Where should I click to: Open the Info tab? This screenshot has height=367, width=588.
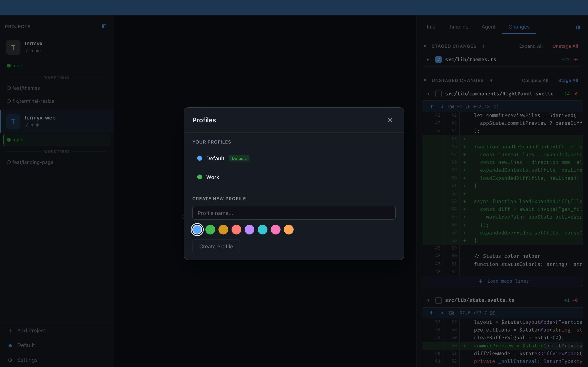[431, 27]
